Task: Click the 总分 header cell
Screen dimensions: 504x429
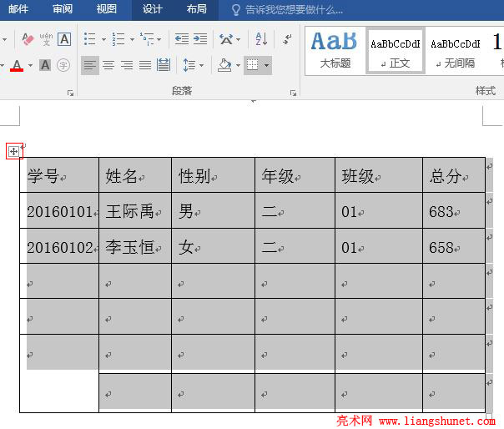Action: click(454, 175)
